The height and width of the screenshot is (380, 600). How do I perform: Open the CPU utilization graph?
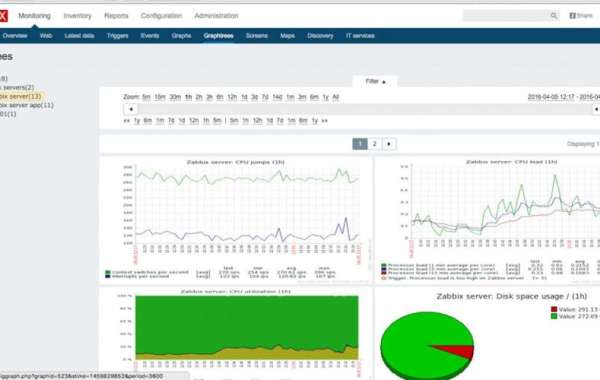(x=236, y=334)
